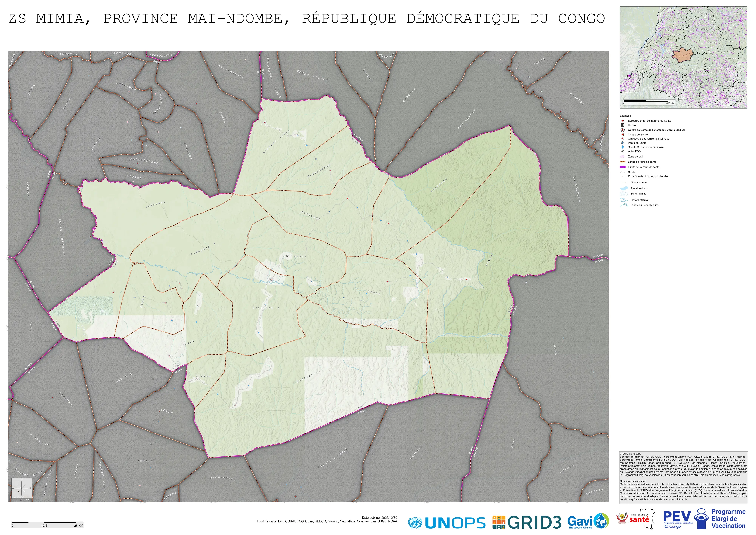The height and width of the screenshot is (535, 756).
Task: Click the Centre de Santé de Référence legend icon
Action: click(623, 130)
